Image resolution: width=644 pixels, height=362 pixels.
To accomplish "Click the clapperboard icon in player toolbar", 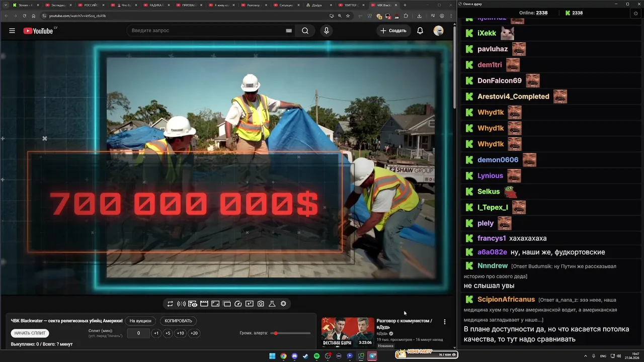I will tap(204, 304).
